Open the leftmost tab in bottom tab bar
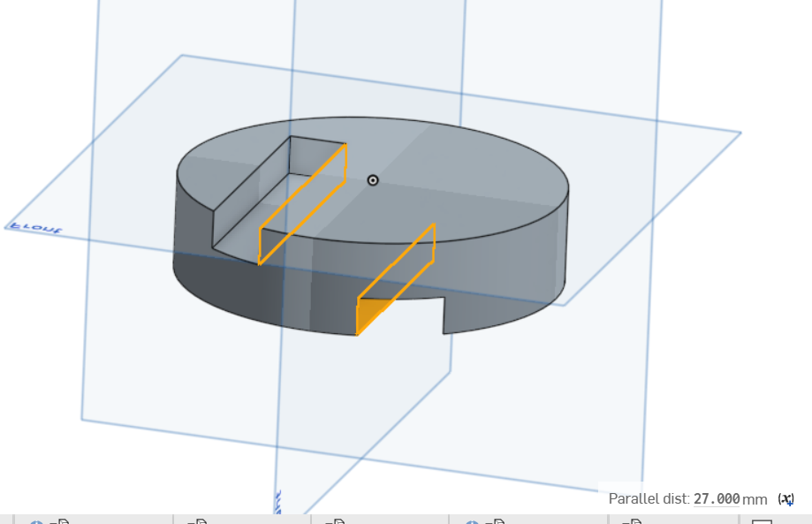This screenshot has width=812, height=524. pos(44,520)
